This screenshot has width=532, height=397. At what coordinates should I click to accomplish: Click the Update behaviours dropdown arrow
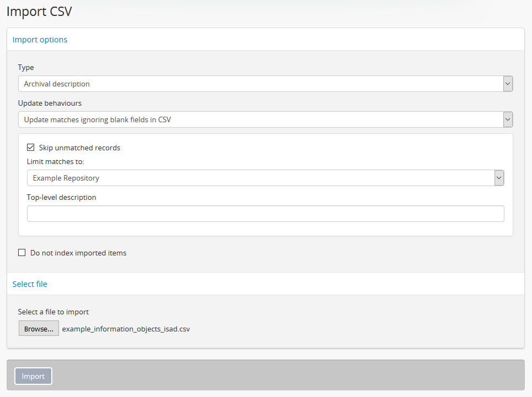pyautogui.click(x=508, y=119)
